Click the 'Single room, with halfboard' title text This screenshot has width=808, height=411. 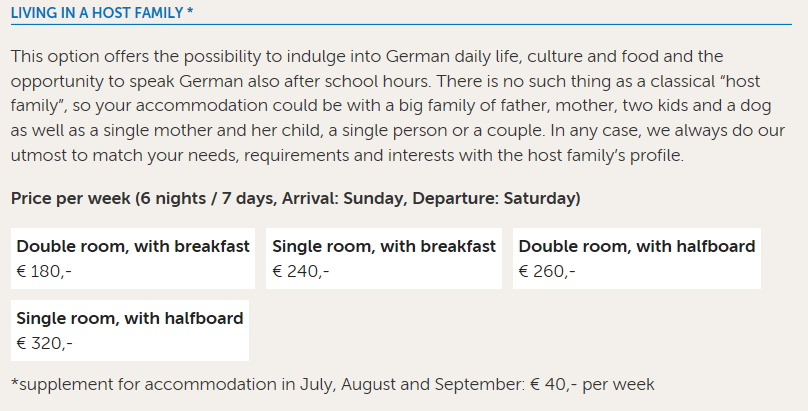point(130,318)
